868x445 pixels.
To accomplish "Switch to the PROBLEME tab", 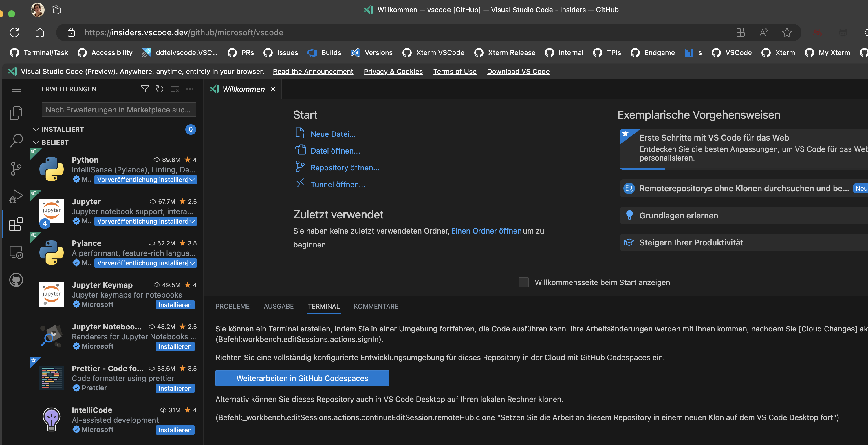I will 232,306.
